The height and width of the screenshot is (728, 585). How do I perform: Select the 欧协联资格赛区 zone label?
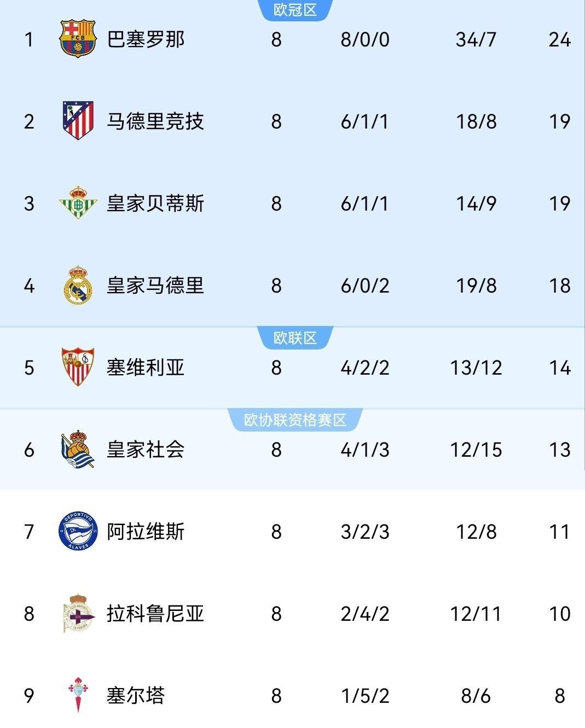tap(295, 420)
